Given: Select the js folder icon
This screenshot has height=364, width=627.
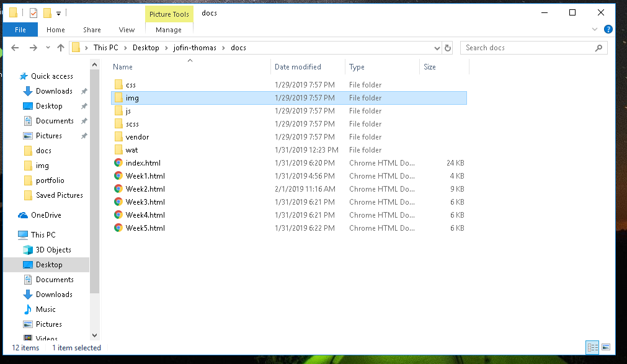Looking at the screenshot, I should point(118,110).
